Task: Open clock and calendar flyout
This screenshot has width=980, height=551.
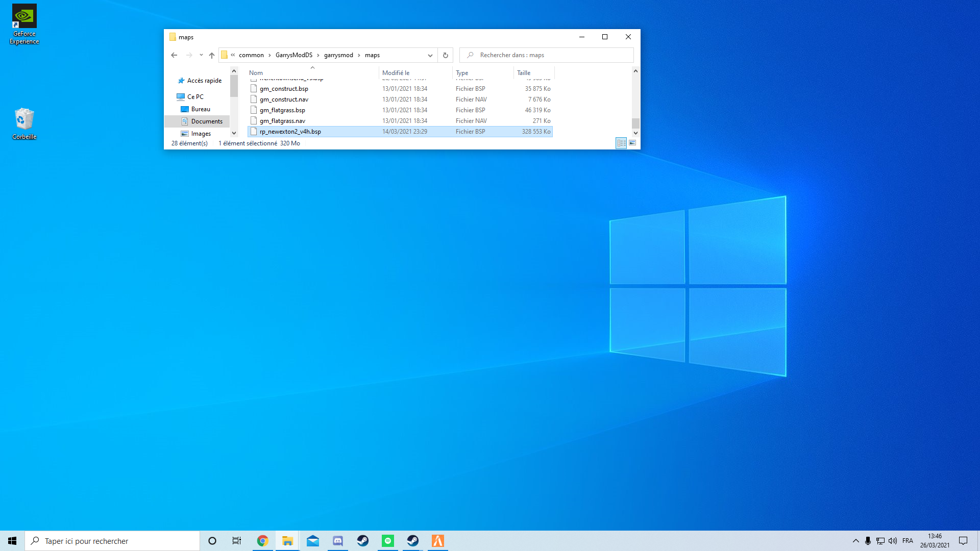Action: (935, 541)
